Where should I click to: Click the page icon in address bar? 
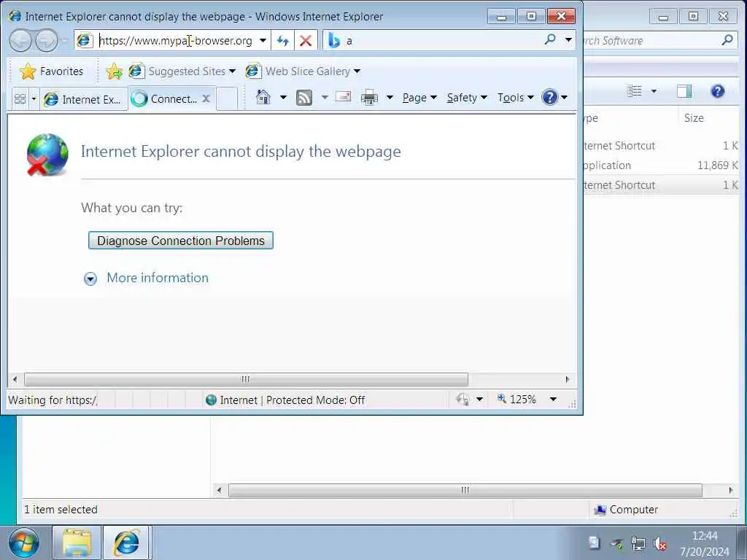point(85,41)
